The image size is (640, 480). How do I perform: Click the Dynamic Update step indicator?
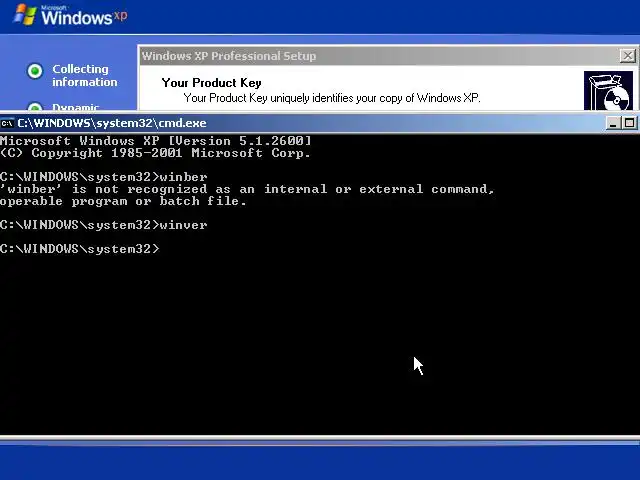(35, 107)
